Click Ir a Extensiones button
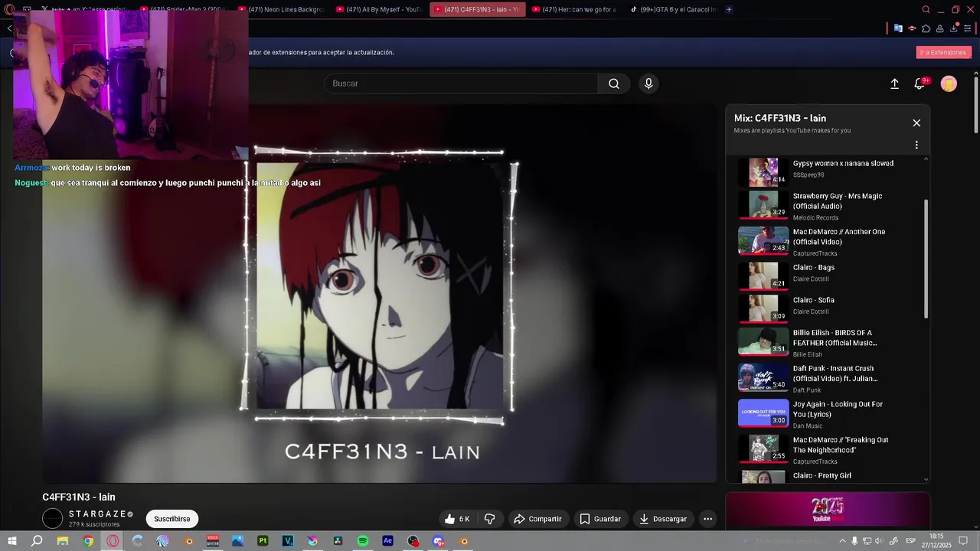 point(943,52)
